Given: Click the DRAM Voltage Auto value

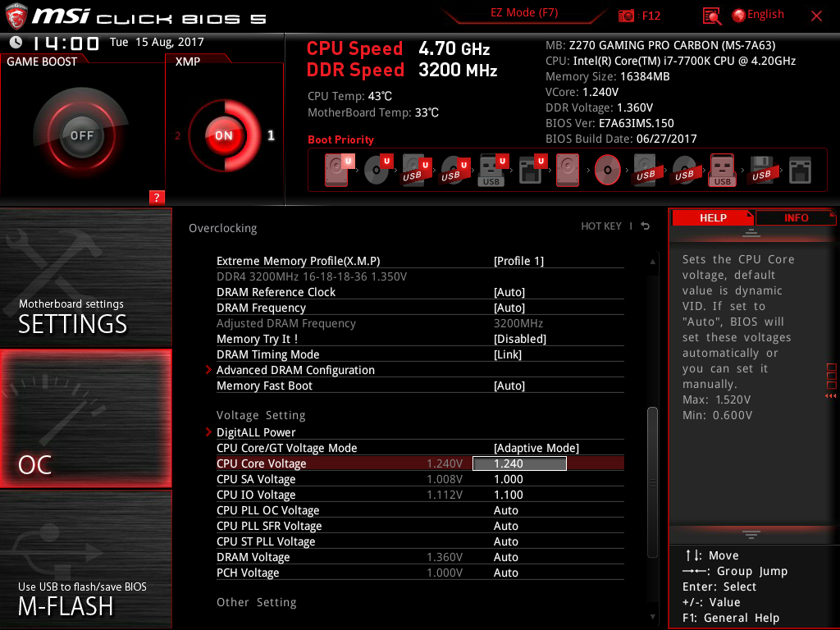Looking at the screenshot, I should pyautogui.click(x=505, y=557).
